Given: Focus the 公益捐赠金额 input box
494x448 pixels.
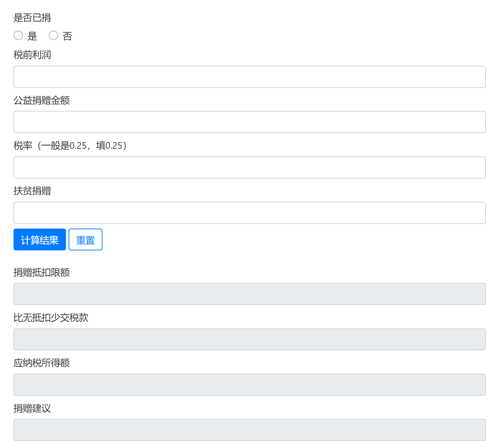Looking at the screenshot, I should pyautogui.click(x=249, y=122).
